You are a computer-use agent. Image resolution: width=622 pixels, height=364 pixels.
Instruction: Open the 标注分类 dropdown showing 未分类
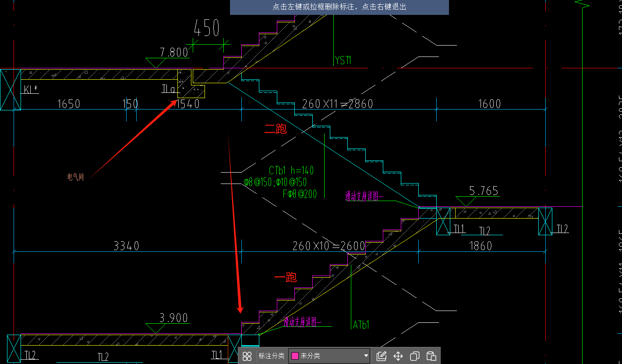[329, 356]
